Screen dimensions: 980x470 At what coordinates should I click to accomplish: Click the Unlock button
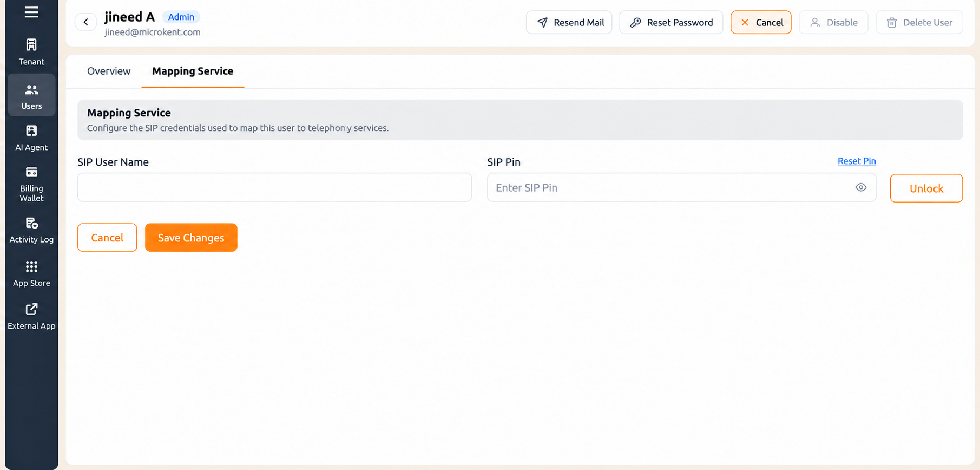(926, 188)
